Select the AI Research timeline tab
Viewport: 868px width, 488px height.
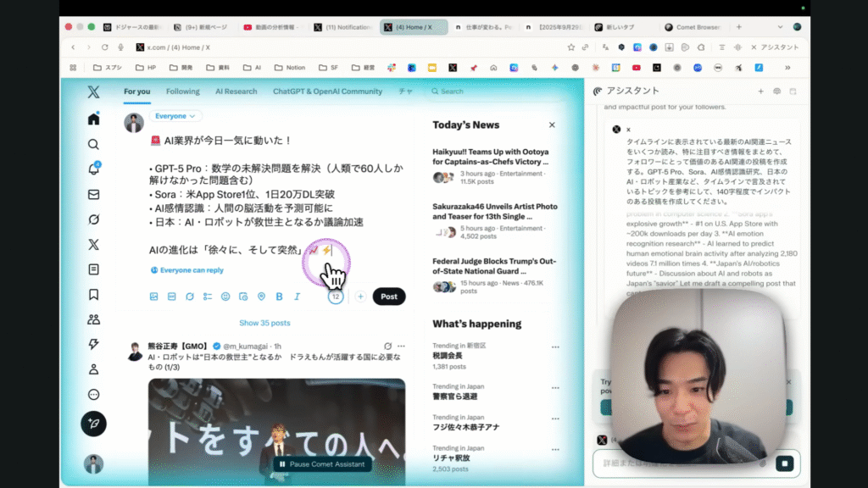point(236,91)
